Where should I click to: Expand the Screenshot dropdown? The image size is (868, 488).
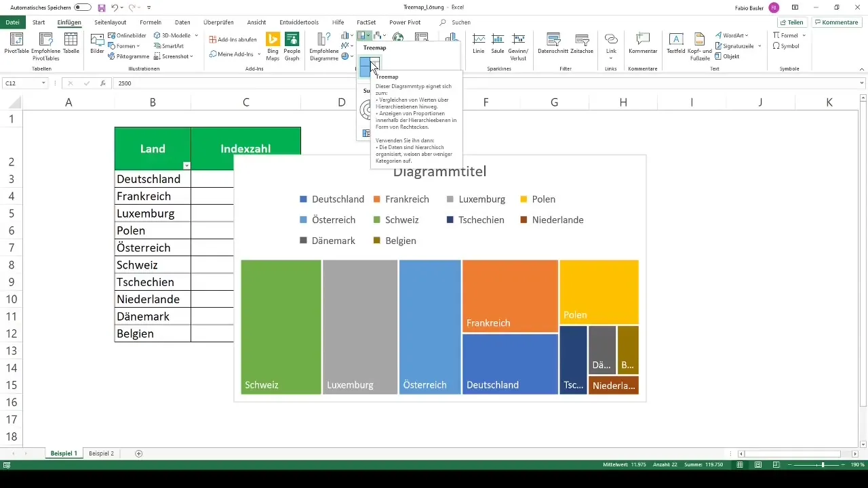(192, 56)
